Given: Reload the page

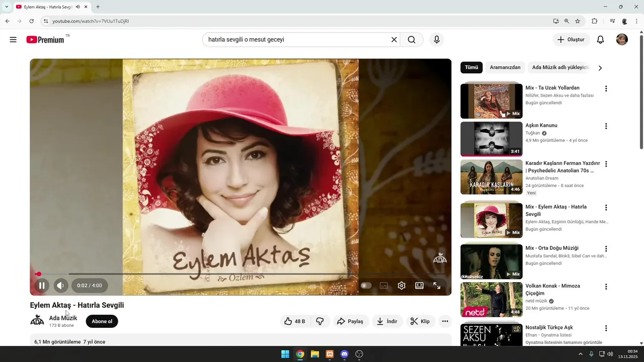Looking at the screenshot, I should pos(31,21).
